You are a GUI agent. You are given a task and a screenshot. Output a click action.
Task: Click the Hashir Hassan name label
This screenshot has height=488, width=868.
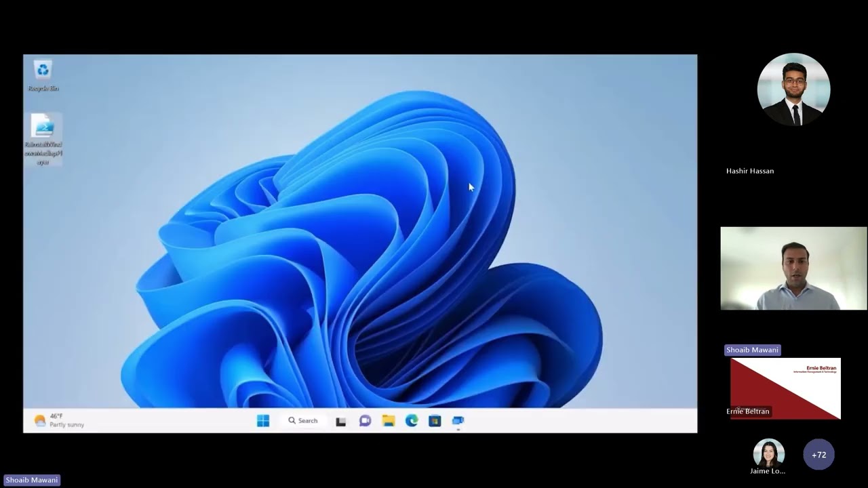[x=750, y=171]
